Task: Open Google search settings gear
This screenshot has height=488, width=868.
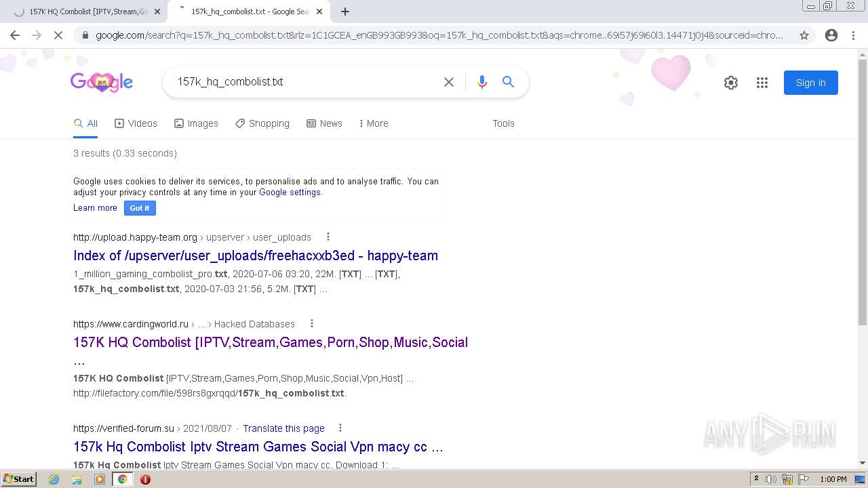Action: click(731, 83)
